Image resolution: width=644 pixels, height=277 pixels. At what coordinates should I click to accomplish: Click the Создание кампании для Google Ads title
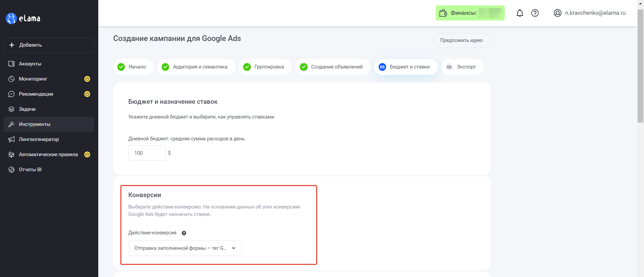[177, 39]
